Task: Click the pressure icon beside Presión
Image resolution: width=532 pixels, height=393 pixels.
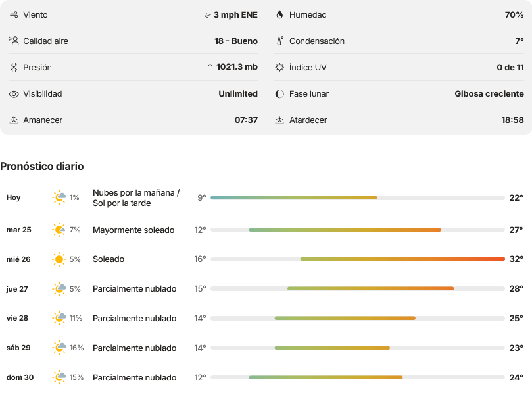Action: [x=14, y=67]
